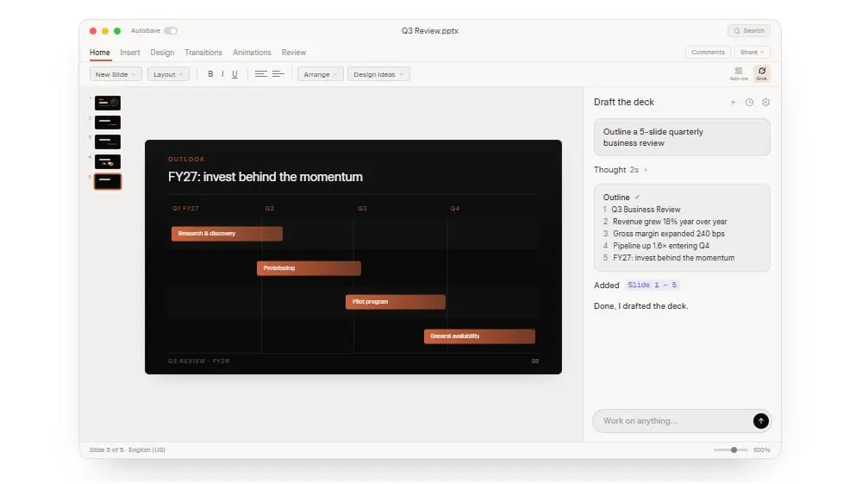Screen dimensions: 868x484
Task: Adjust the zoom slider handle
Action: coord(734,450)
